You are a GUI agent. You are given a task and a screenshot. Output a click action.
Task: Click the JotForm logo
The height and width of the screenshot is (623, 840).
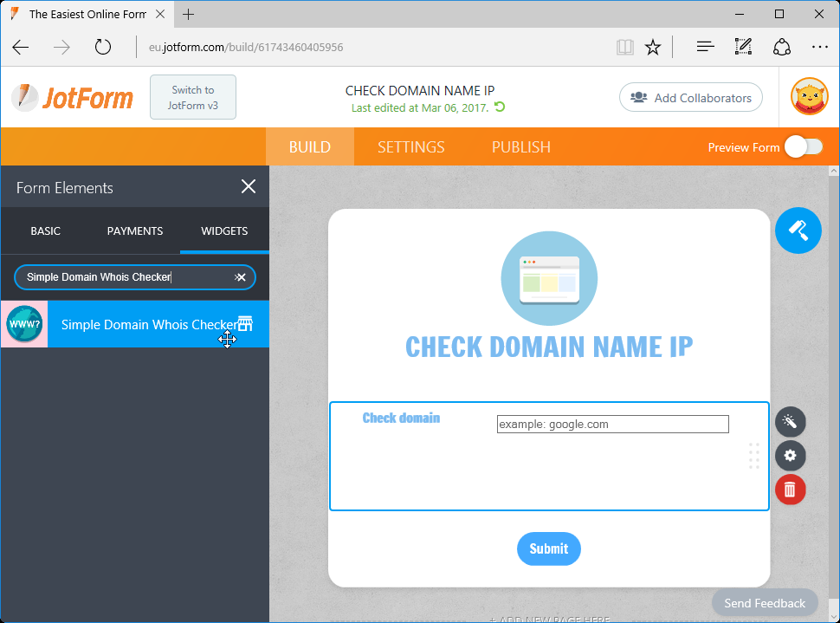tap(72, 98)
